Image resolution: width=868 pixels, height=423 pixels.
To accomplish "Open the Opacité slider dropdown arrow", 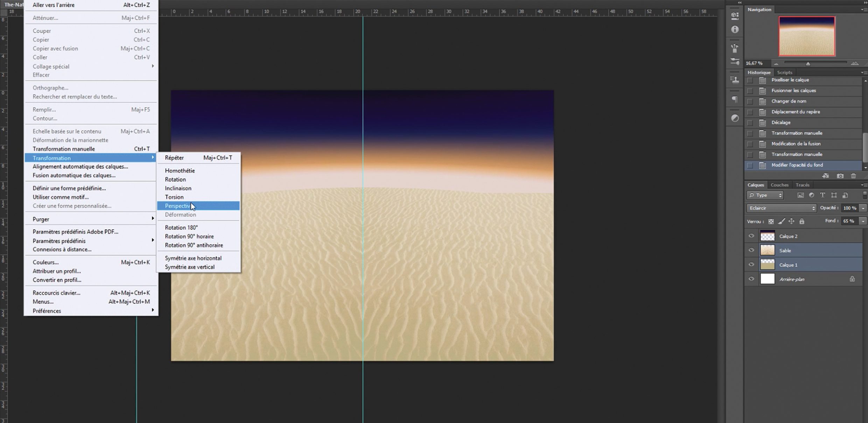I will click(863, 208).
